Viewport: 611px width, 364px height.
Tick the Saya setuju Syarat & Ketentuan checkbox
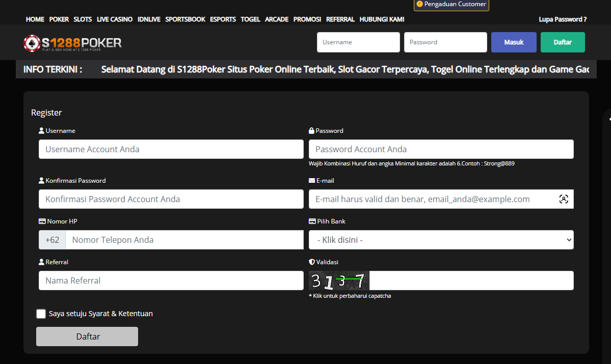click(41, 314)
